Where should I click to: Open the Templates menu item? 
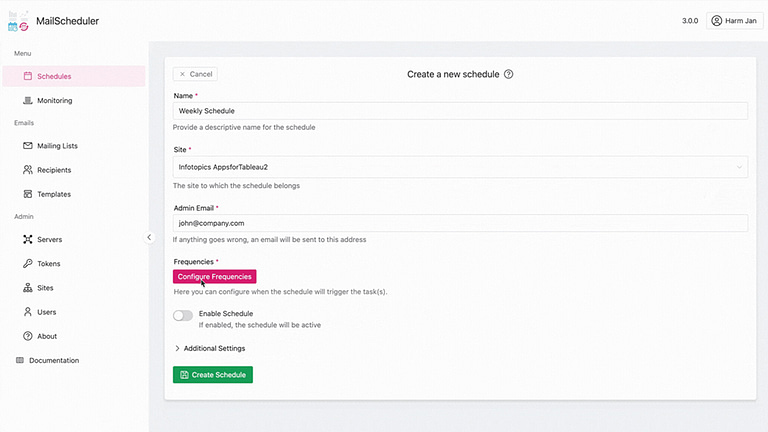point(54,194)
